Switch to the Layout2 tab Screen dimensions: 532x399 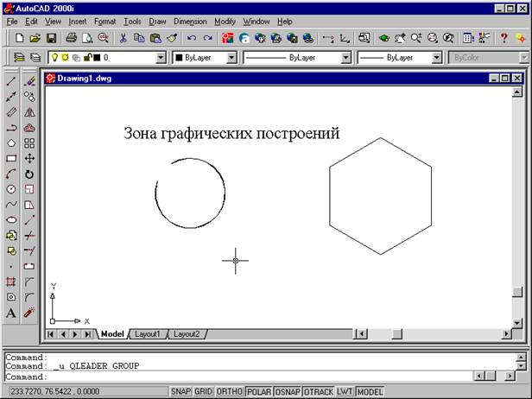click(185, 334)
